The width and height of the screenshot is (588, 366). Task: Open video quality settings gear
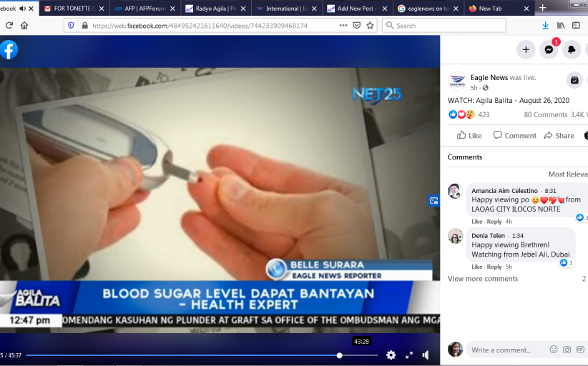click(391, 355)
